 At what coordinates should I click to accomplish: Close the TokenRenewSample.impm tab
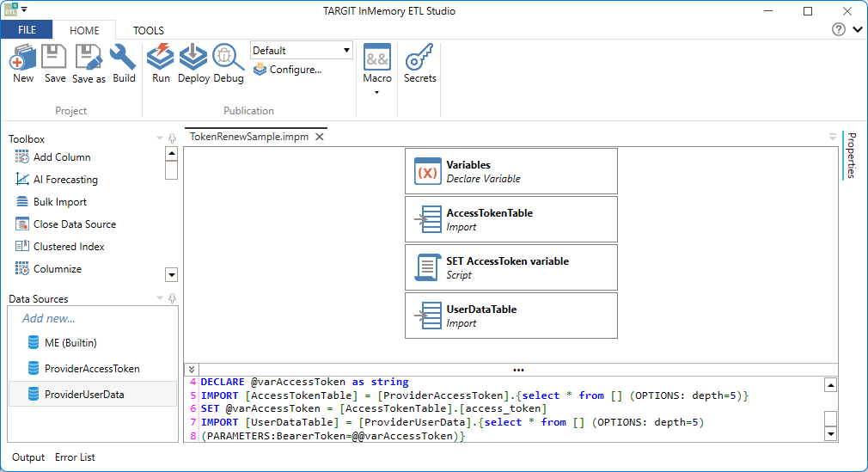(x=320, y=137)
